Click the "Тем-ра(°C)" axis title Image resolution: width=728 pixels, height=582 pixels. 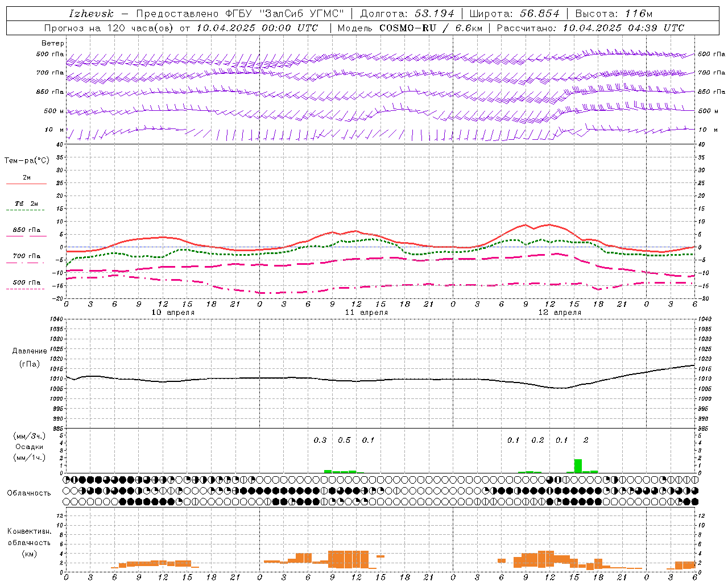pyautogui.click(x=27, y=161)
